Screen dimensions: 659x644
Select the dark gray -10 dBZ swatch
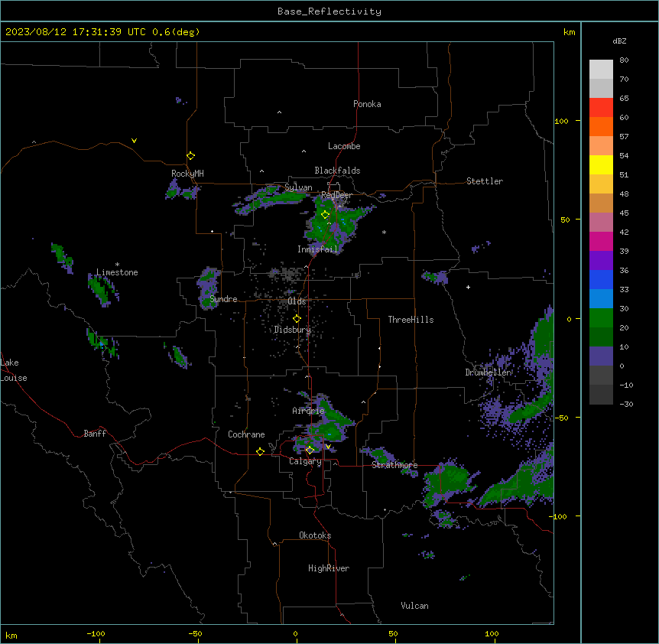point(601,395)
